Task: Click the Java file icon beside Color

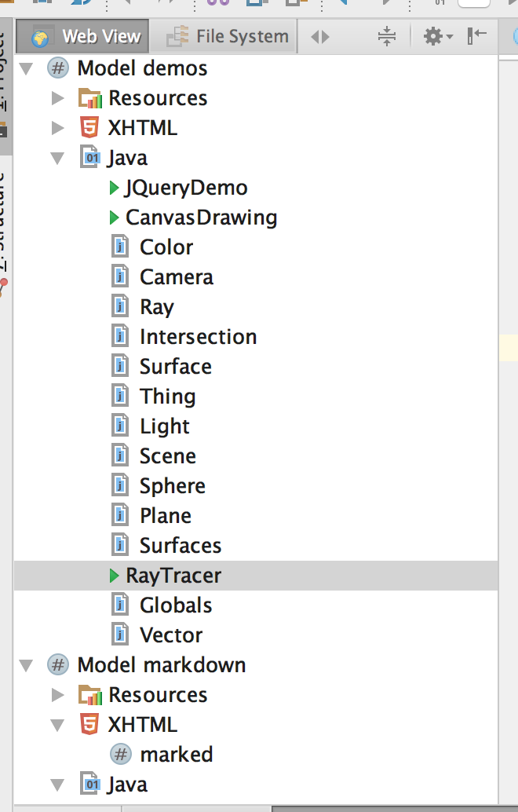Action: [120, 247]
